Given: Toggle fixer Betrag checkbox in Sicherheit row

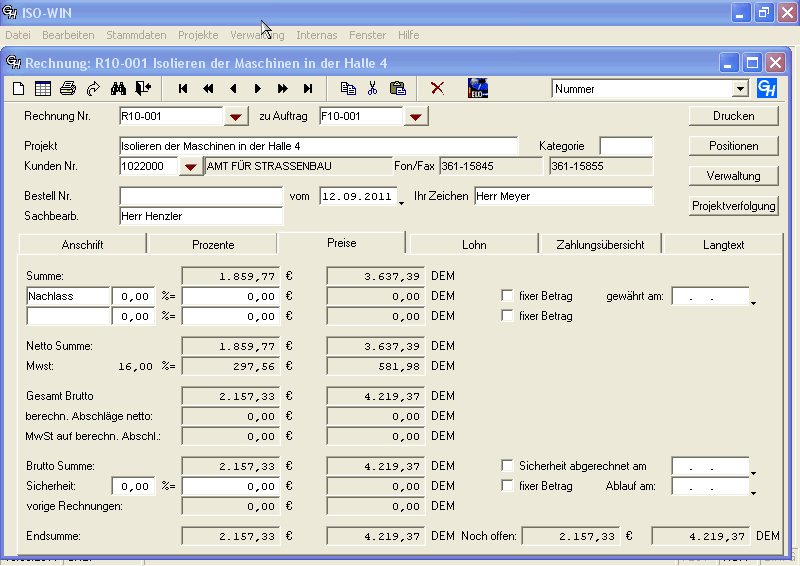Looking at the screenshot, I should coord(507,486).
